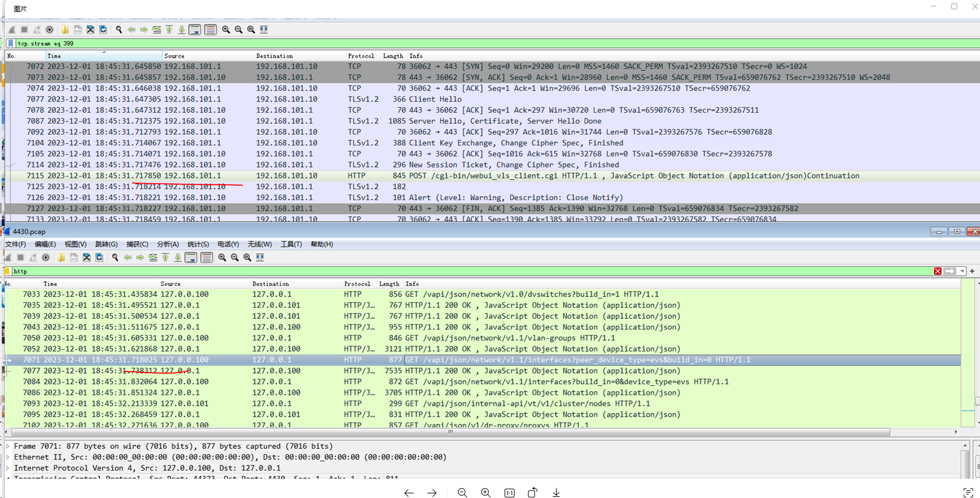Toggle packet colorization in upper toolbar

[x=211, y=29]
